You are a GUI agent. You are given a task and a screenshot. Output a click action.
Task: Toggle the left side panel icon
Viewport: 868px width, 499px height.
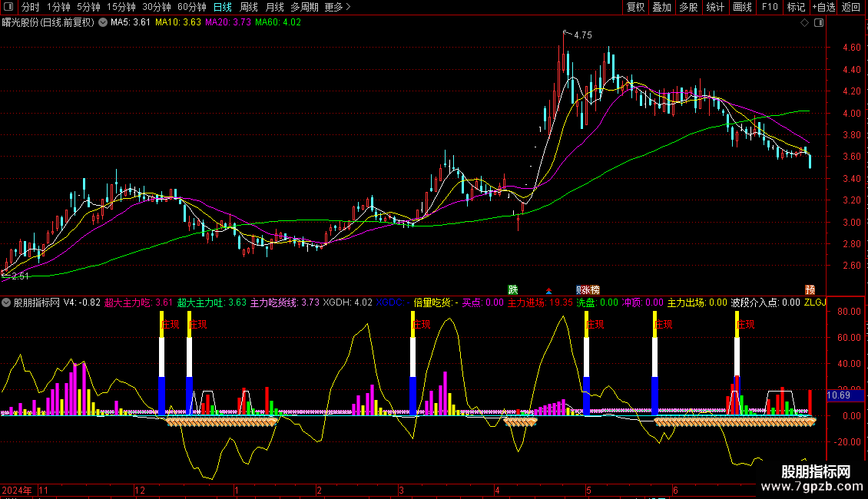8,7
